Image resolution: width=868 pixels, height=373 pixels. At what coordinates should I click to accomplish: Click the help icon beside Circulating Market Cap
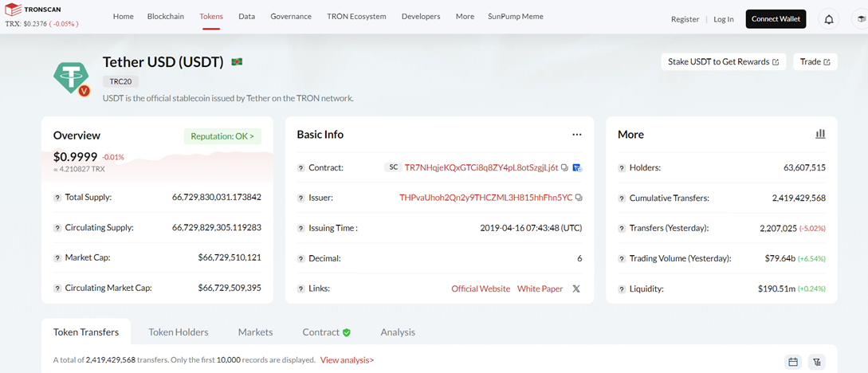(57, 289)
